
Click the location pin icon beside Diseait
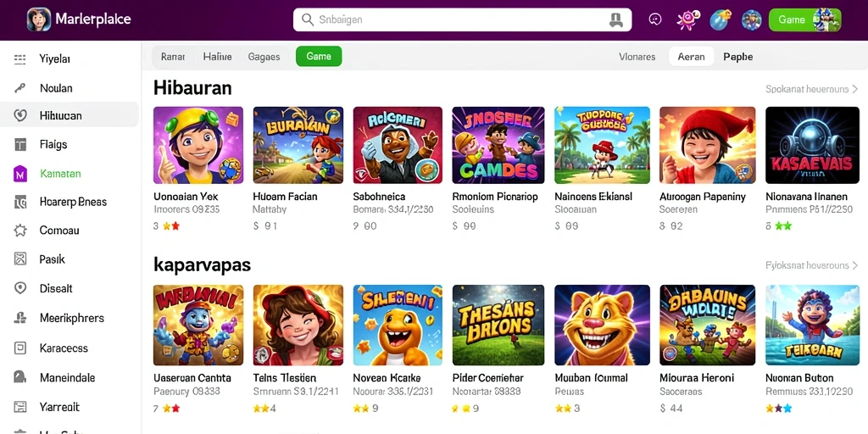point(20,288)
